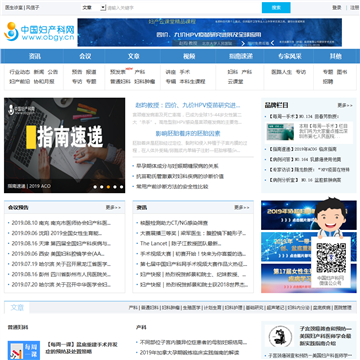Click the 指南速递 carousel slide image
360x360 pixels.
(x=65, y=145)
